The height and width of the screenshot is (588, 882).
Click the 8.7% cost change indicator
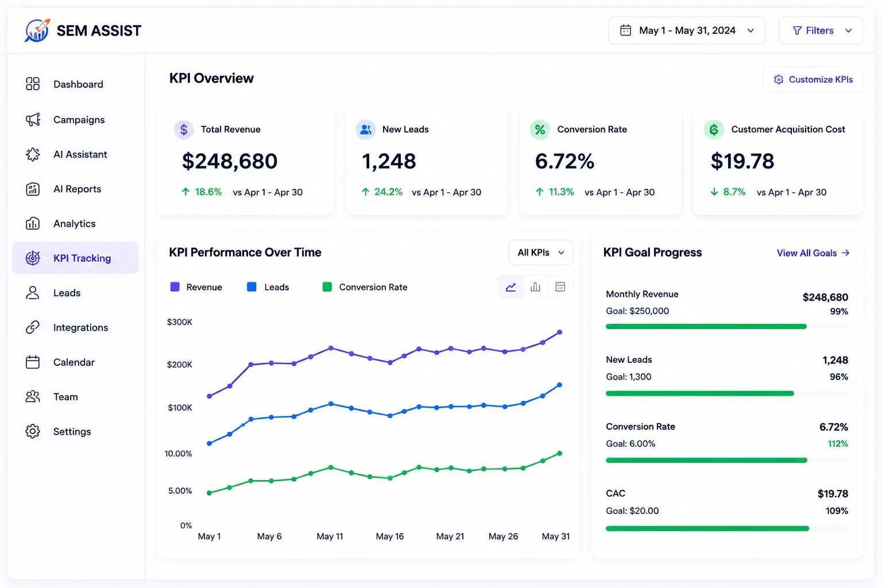coord(728,192)
